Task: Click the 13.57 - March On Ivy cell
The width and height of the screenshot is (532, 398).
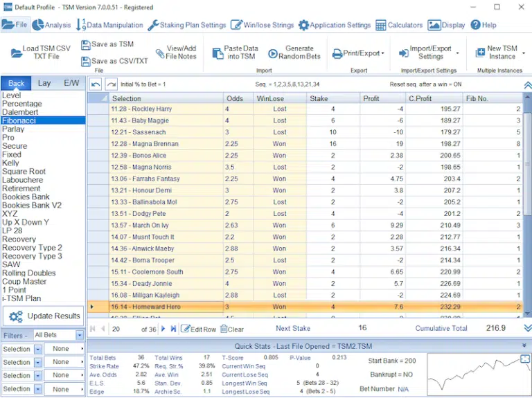Action: coord(166,226)
